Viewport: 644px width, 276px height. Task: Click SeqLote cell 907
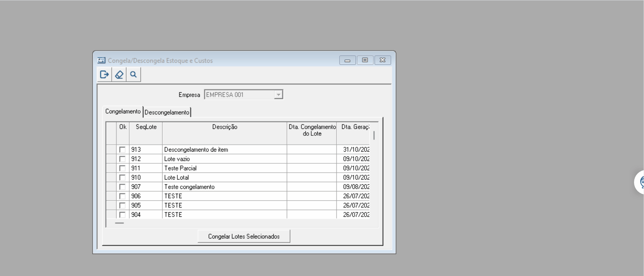tap(146, 187)
